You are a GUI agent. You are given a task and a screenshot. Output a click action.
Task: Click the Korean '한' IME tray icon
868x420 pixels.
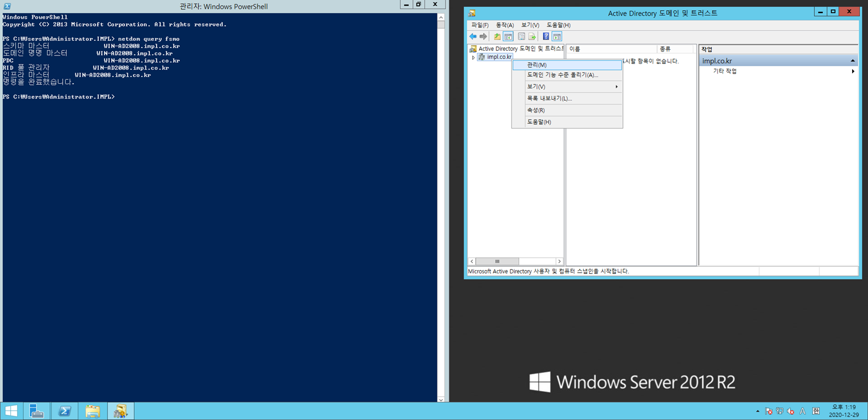click(x=816, y=412)
